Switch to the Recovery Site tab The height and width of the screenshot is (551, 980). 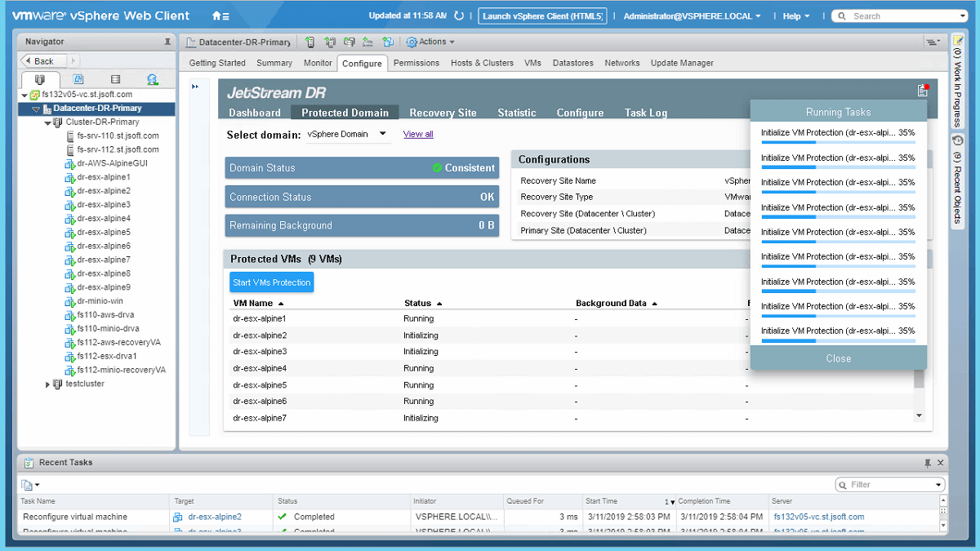pyautogui.click(x=443, y=113)
